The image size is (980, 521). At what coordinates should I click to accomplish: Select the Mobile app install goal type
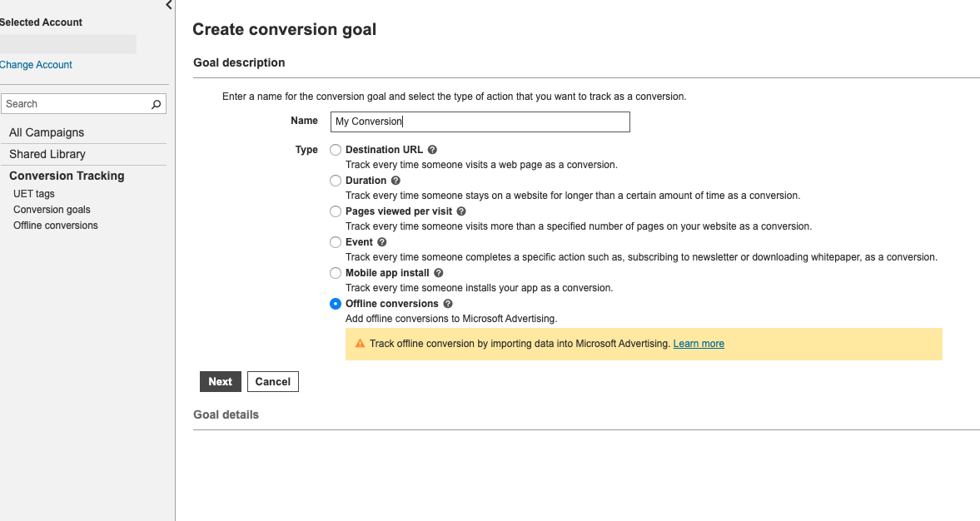335,273
